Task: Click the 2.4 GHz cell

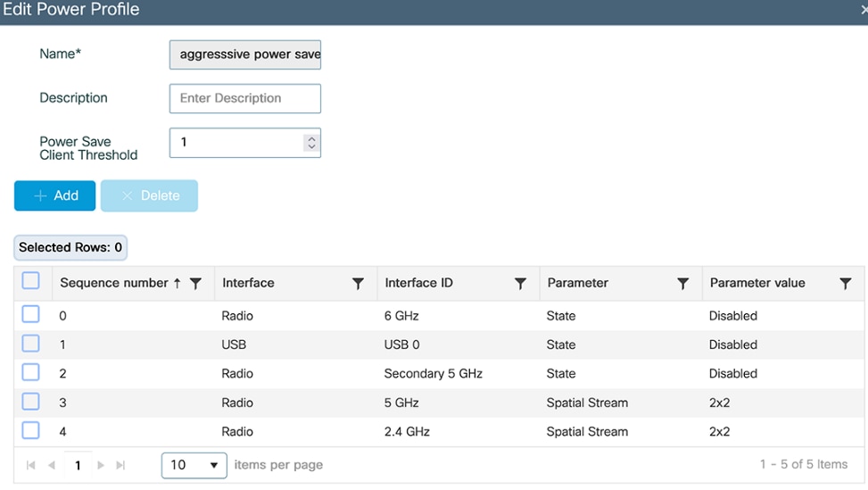Action: [407, 431]
